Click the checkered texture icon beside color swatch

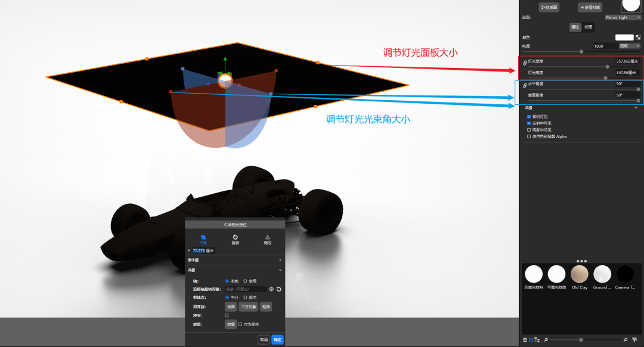click(638, 38)
